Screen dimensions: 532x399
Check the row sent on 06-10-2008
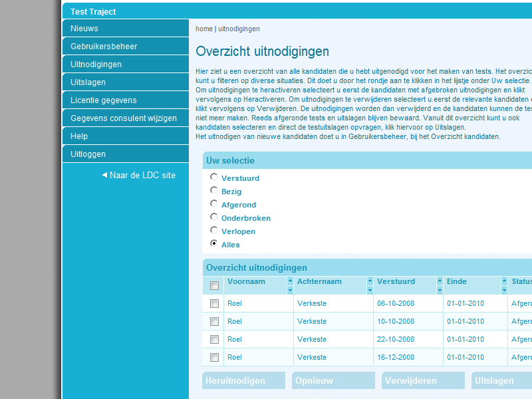tap(214, 303)
